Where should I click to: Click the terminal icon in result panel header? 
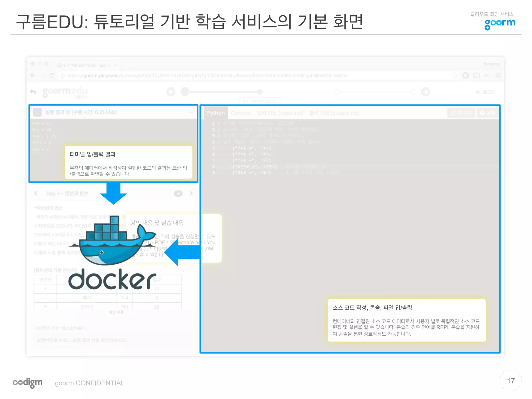point(37,112)
